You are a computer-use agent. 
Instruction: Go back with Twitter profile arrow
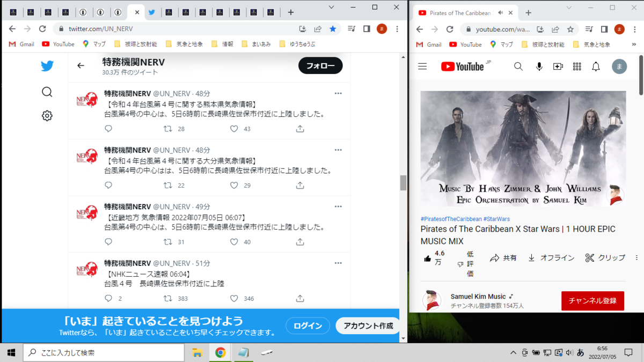(x=80, y=65)
